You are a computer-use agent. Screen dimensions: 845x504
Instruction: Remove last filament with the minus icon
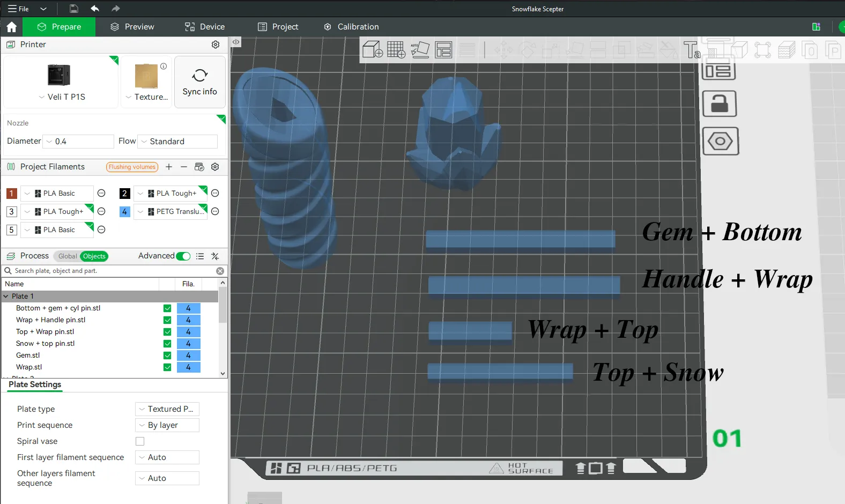[x=184, y=167]
